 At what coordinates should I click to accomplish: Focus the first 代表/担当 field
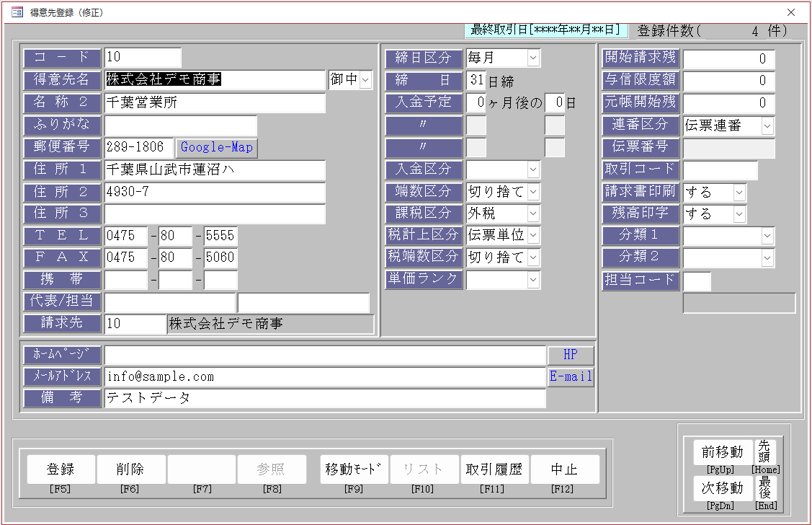pos(170,303)
